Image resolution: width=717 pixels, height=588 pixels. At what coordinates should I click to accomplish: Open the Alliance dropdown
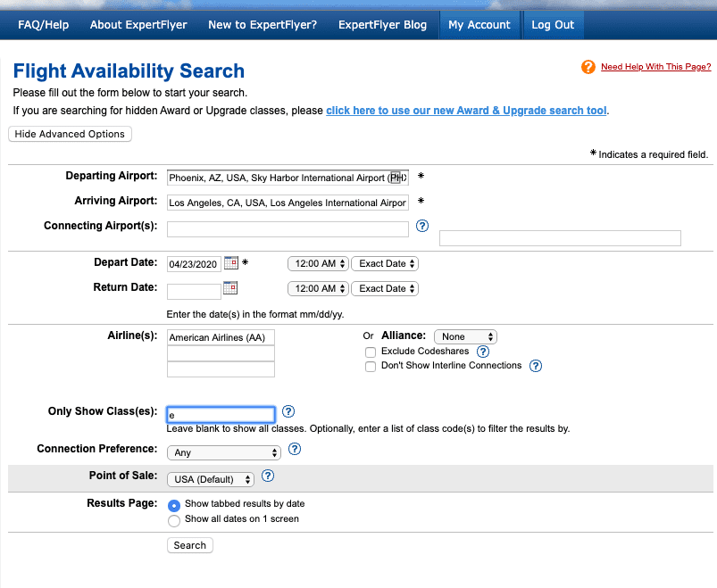[465, 336]
